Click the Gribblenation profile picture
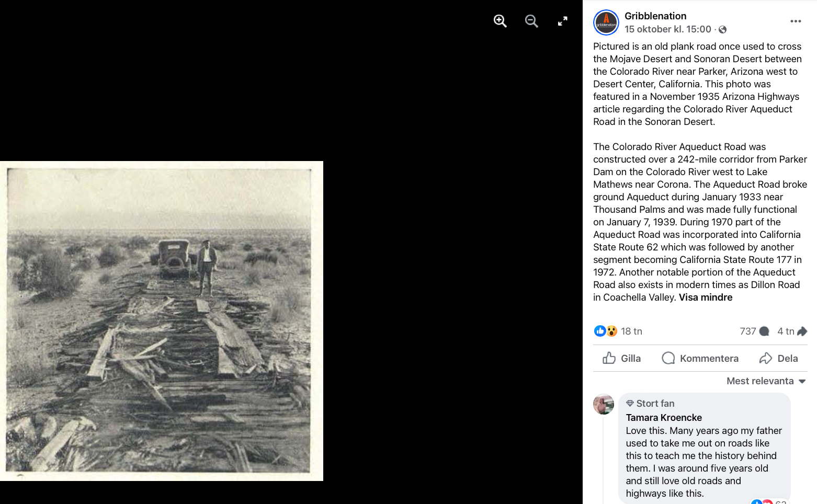This screenshot has height=504, width=817. (606, 22)
